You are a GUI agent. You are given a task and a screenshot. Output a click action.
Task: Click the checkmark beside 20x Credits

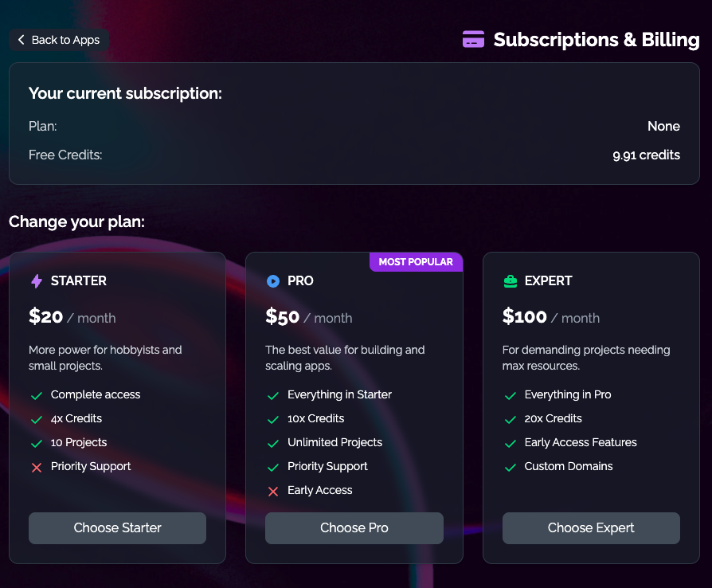tap(511, 419)
